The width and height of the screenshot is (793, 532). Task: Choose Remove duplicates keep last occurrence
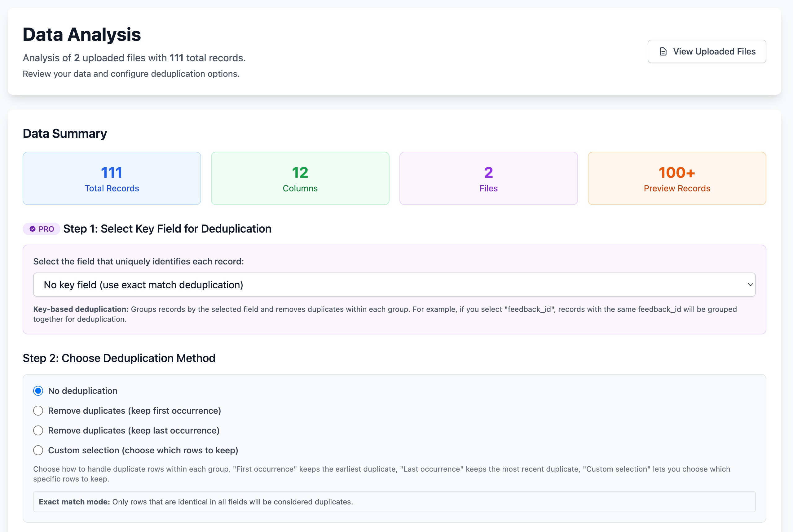click(x=38, y=430)
